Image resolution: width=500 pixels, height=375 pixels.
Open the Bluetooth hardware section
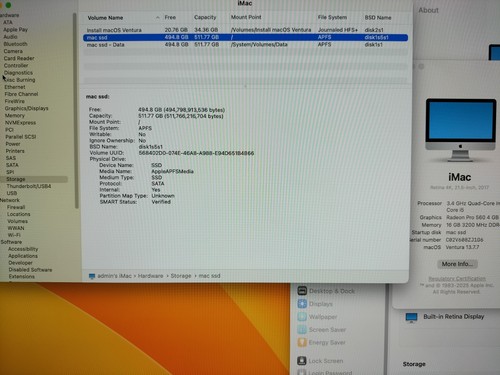(15, 44)
